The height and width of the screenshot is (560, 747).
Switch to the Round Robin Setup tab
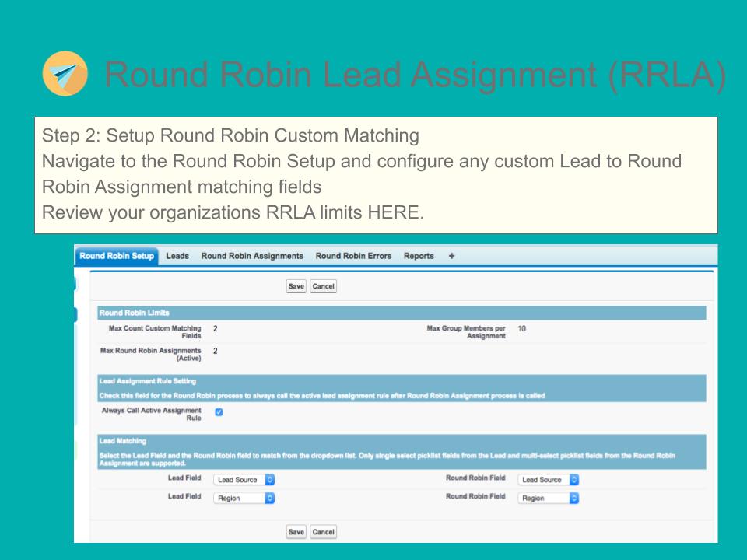[x=115, y=255]
